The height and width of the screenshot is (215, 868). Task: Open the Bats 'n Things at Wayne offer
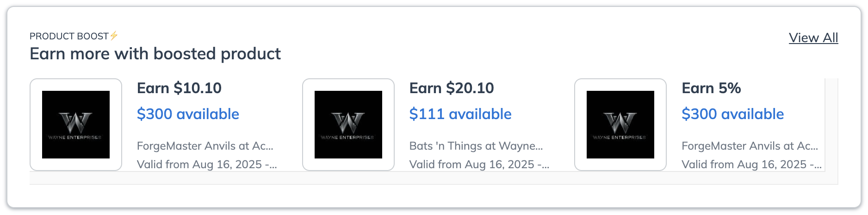click(476, 146)
